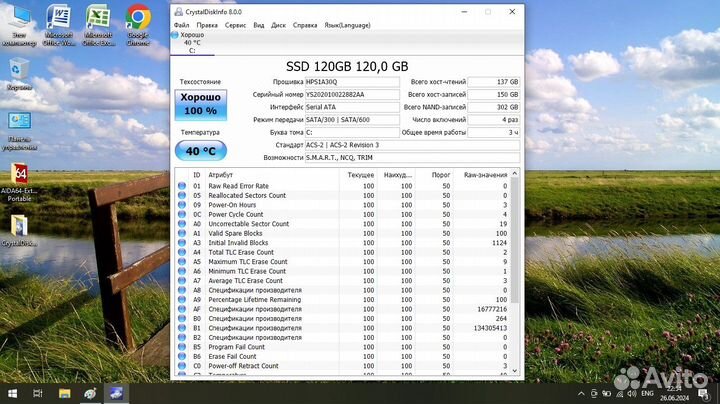The image size is (720, 404).
Task: Click the Порог column header
Action: (440, 175)
